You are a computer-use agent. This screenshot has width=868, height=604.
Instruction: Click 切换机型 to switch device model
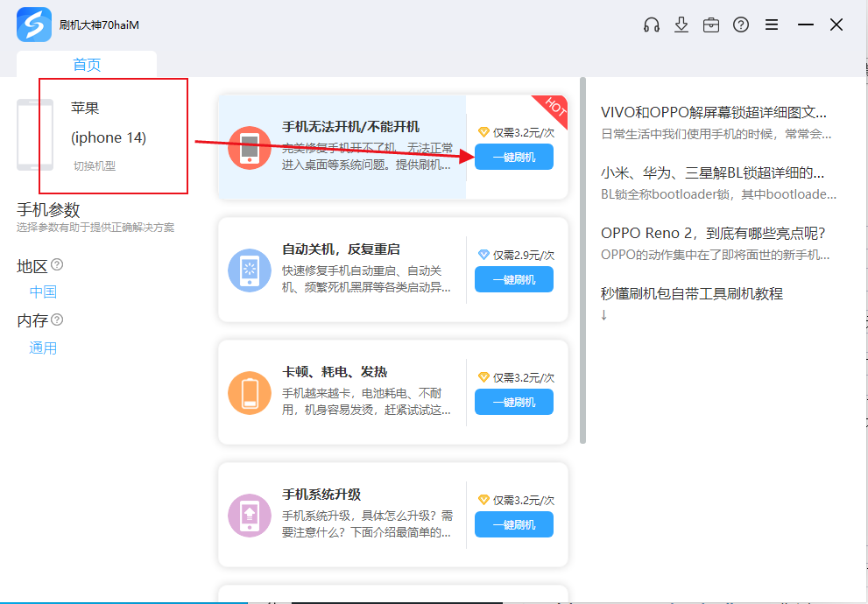pyautogui.click(x=95, y=166)
